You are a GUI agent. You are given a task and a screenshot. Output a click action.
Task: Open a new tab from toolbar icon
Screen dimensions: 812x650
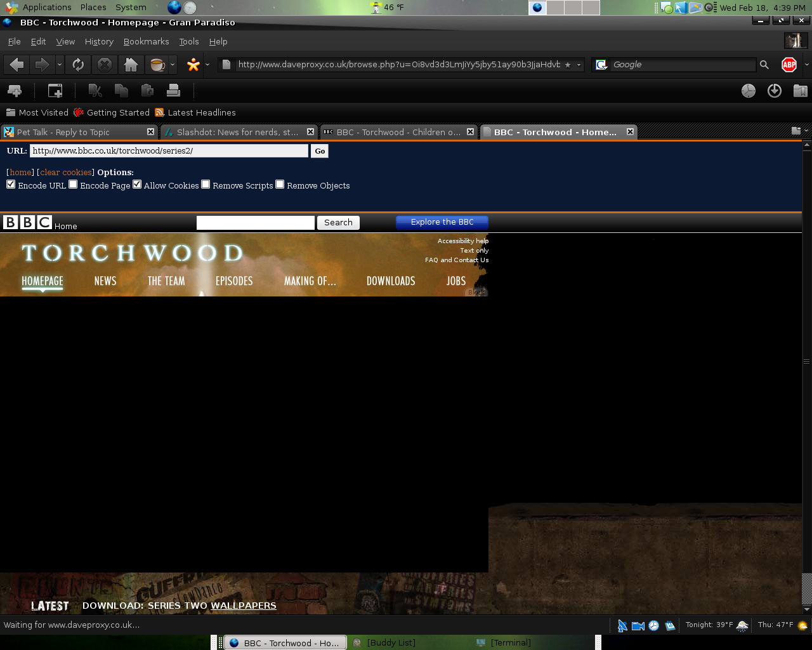(x=14, y=91)
